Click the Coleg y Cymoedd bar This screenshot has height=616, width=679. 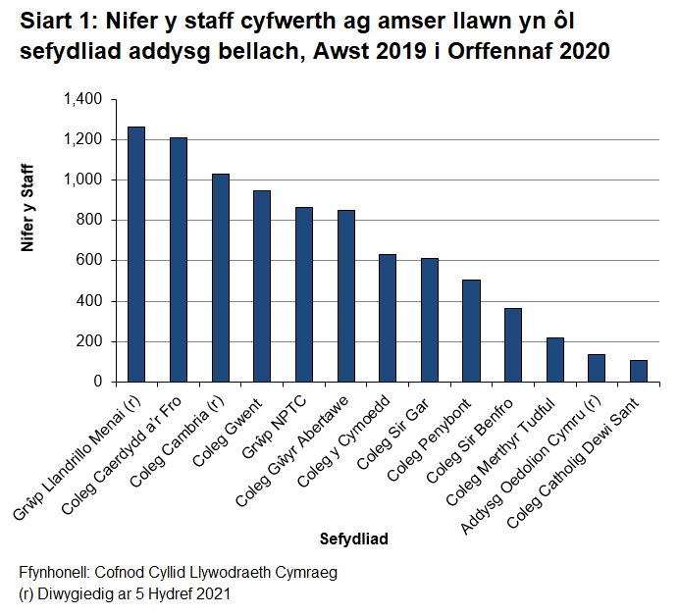point(388,318)
